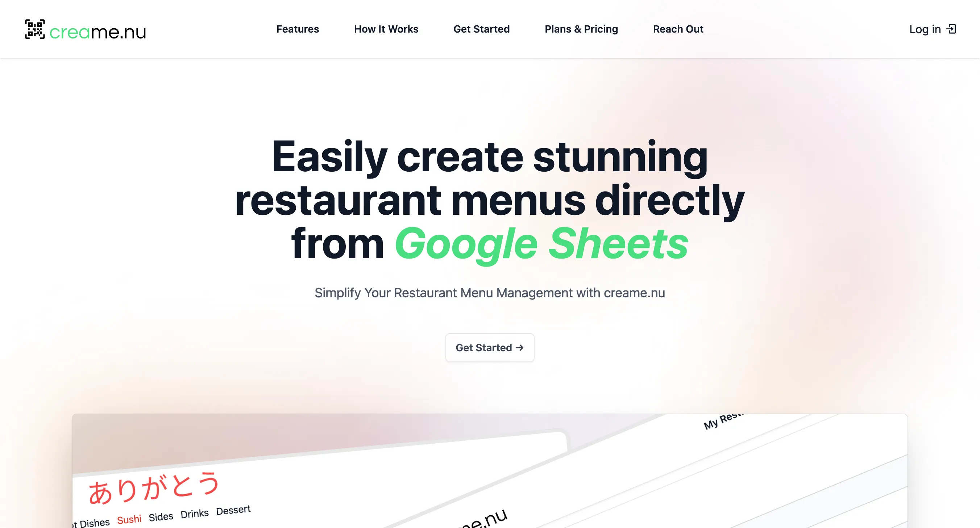Click the How It Works nav link
The image size is (980, 528).
pos(386,29)
